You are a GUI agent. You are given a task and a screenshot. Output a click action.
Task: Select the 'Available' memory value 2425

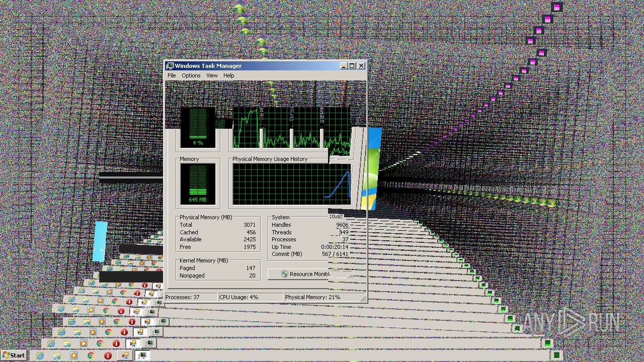[250, 239]
